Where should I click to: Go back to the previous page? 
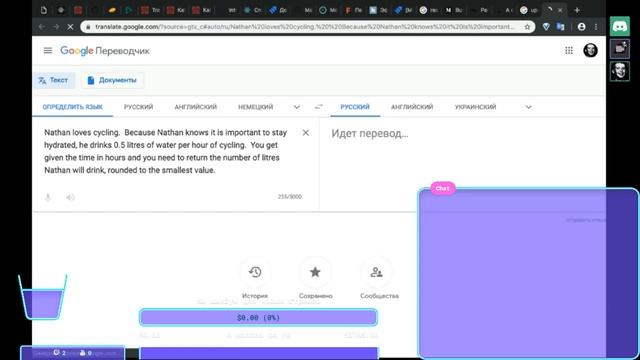(x=42, y=27)
